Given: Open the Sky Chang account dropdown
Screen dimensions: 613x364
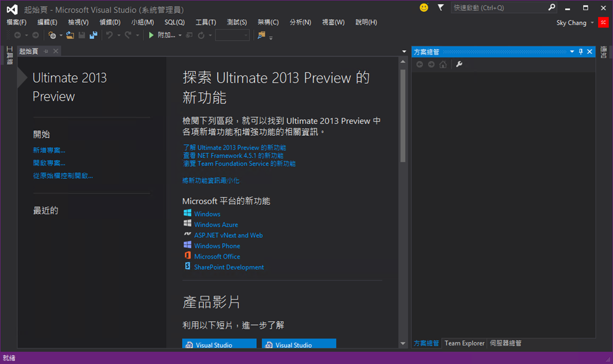Looking at the screenshot, I should pos(592,23).
